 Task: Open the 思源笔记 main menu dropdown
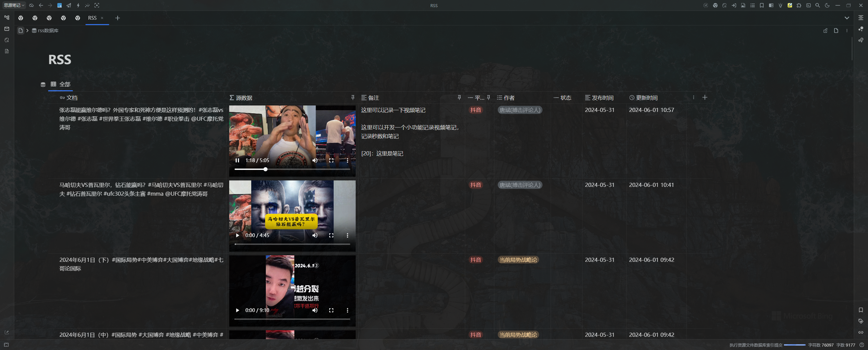tap(14, 5)
